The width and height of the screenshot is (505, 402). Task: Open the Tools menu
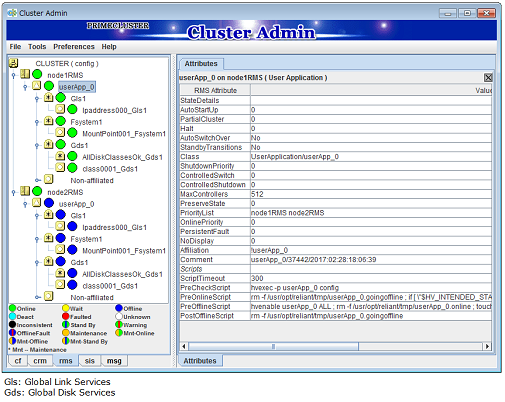[37, 47]
